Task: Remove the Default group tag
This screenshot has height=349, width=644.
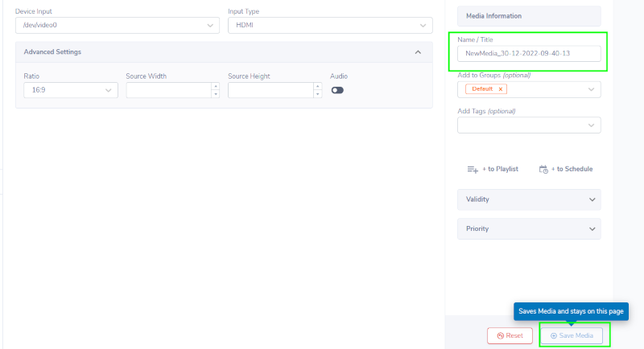Action: pos(500,89)
